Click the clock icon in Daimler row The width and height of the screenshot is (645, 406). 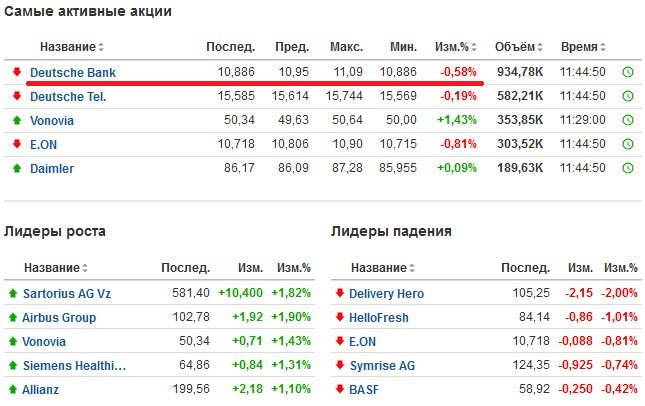click(627, 169)
